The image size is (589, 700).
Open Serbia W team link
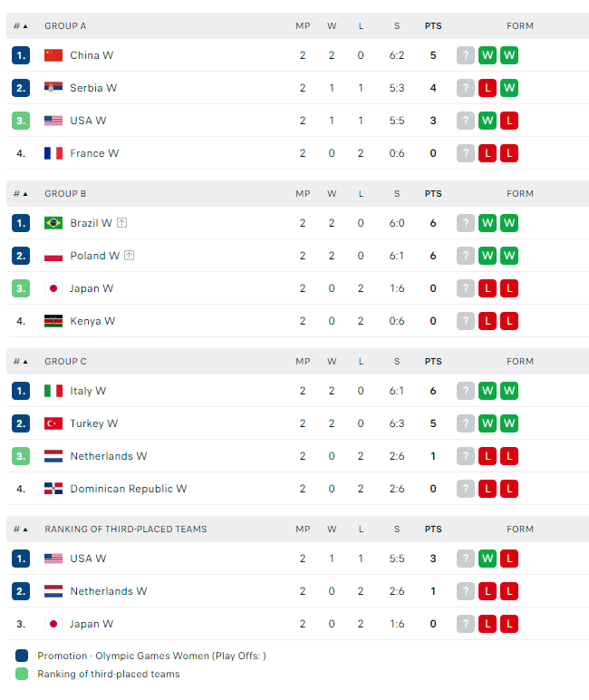point(93,88)
